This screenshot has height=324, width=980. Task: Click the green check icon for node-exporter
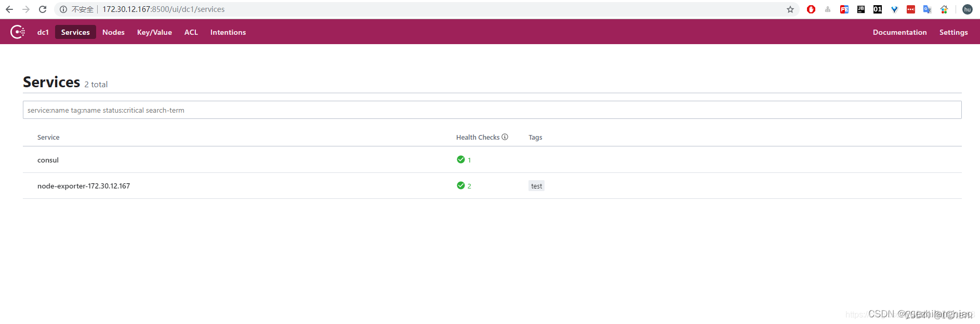(460, 185)
